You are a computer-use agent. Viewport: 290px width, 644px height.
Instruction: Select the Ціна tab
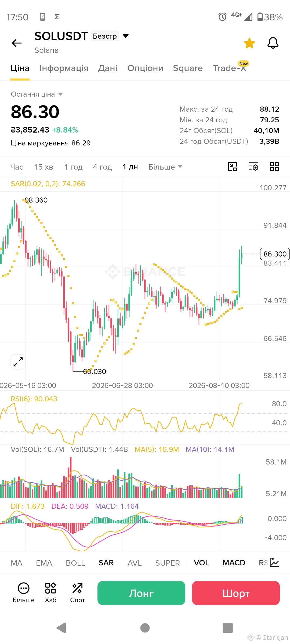[20, 68]
